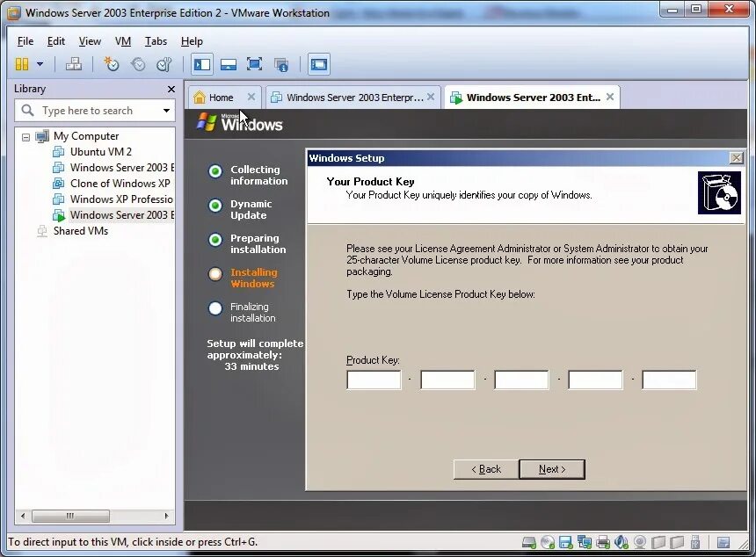Open the Tabs menu
756x557 pixels.
point(156,41)
